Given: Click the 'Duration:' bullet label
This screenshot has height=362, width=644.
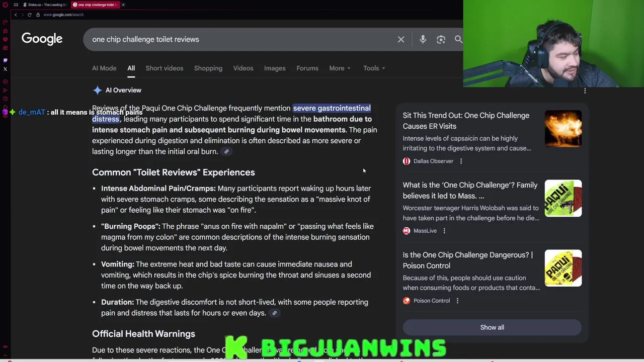Looking at the screenshot, I should coord(118,302).
